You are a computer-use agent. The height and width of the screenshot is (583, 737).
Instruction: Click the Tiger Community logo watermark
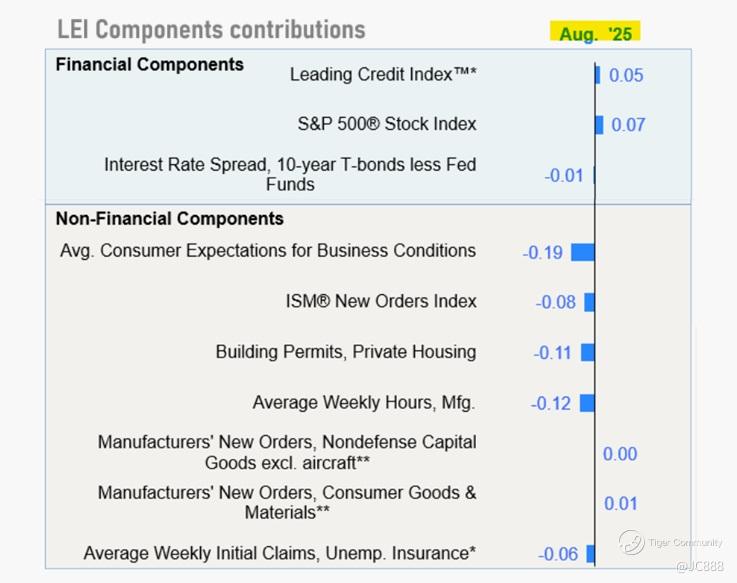click(x=632, y=543)
